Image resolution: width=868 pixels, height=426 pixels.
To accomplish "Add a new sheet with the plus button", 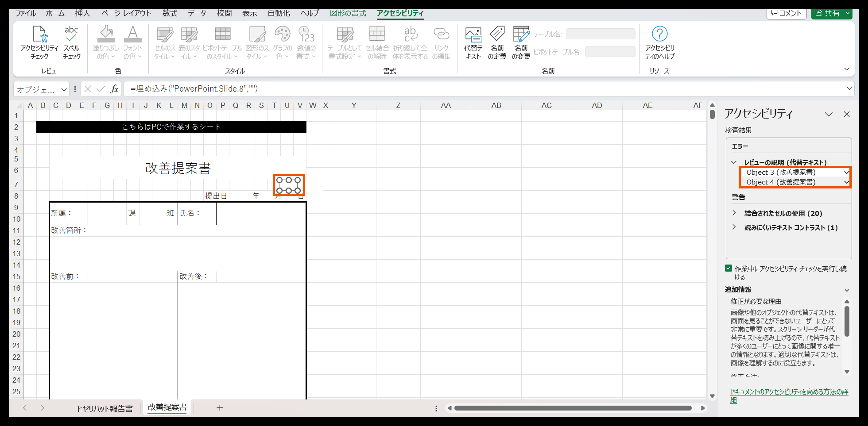I will pos(220,408).
